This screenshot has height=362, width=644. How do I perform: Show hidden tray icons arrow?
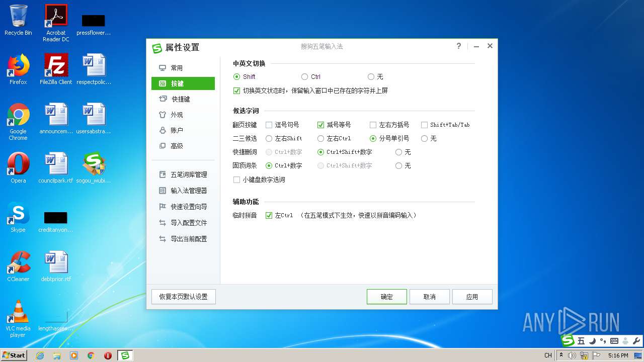click(x=561, y=355)
